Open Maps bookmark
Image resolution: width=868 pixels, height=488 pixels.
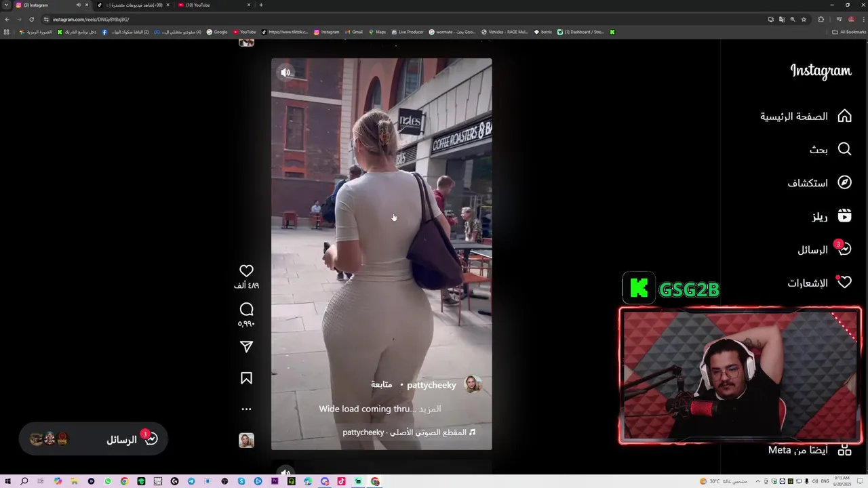(x=377, y=32)
